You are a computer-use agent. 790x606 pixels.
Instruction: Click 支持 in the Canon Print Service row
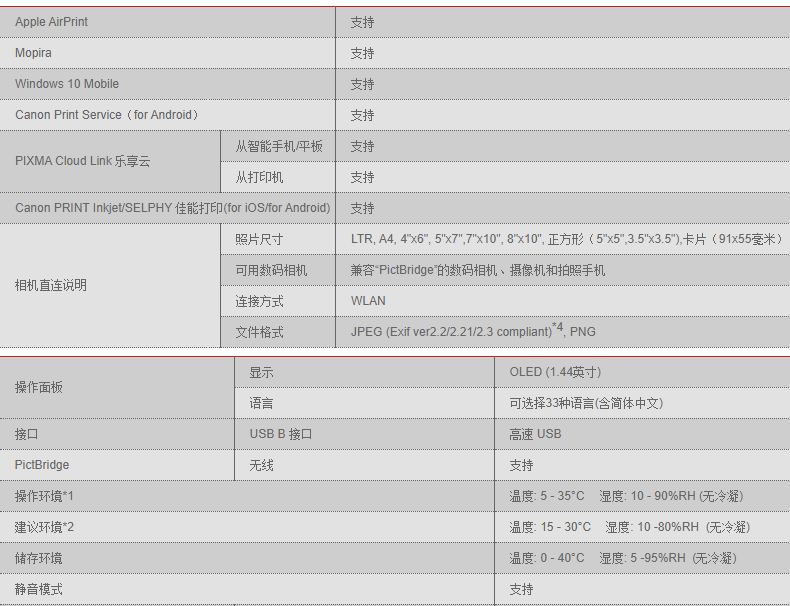pos(362,115)
